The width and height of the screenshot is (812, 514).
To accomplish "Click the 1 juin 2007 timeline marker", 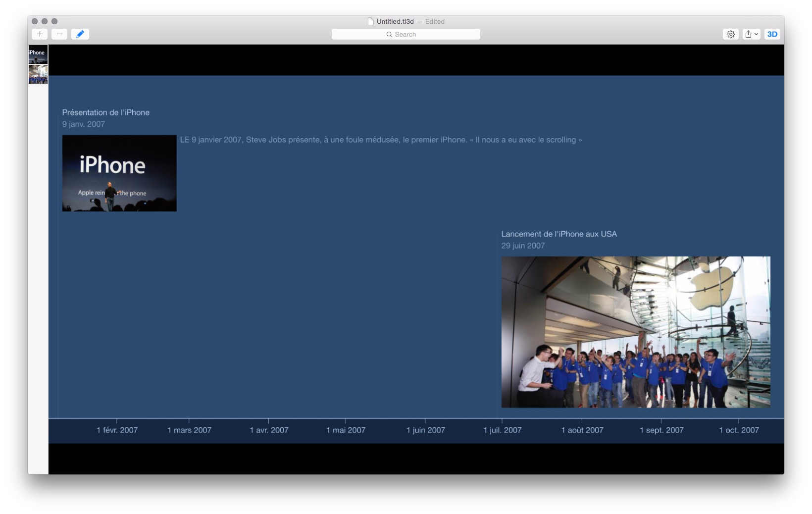I will tap(426, 430).
